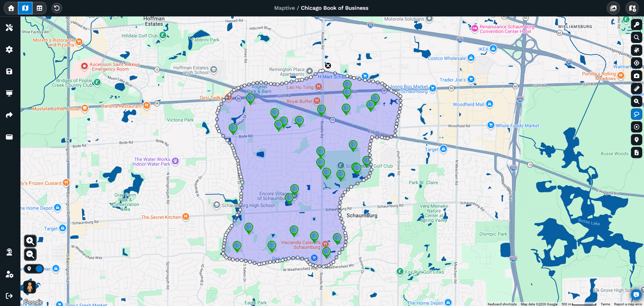Click the Google logo on map
This screenshot has width=644, height=306.
(33, 302)
